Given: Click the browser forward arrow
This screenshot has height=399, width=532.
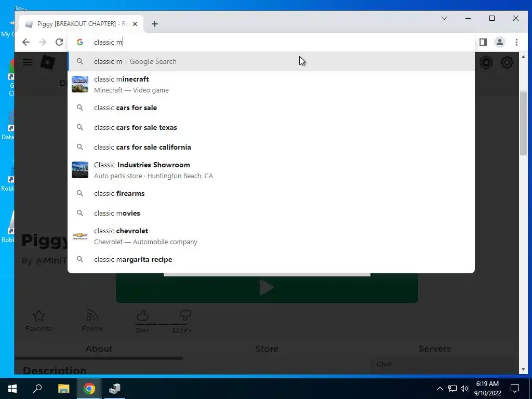Looking at the screenshot, I should (x=43, y=42).
